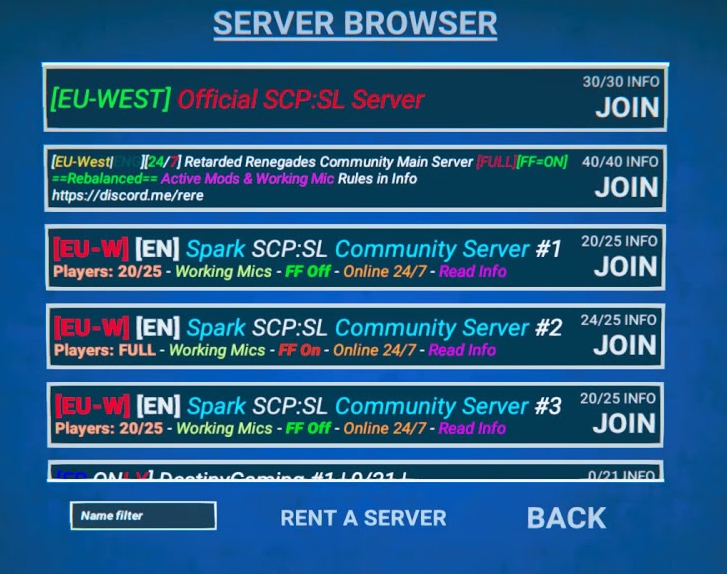Open INFO for Official SCP:SL Server
The image size is (727, 574).
[x=643, y=82]
